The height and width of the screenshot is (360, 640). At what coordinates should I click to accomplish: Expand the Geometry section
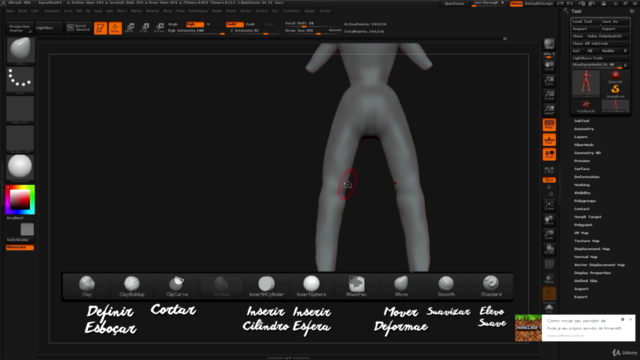584,129
